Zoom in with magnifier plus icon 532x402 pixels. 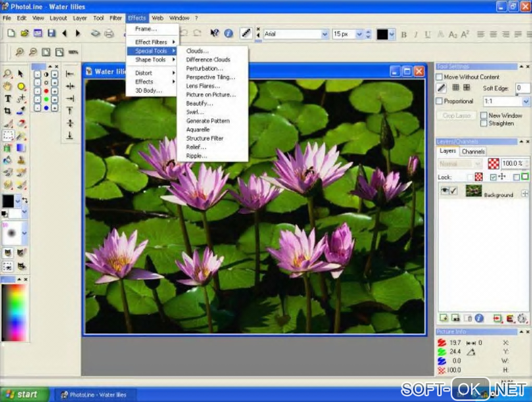(x=20, y=52)
